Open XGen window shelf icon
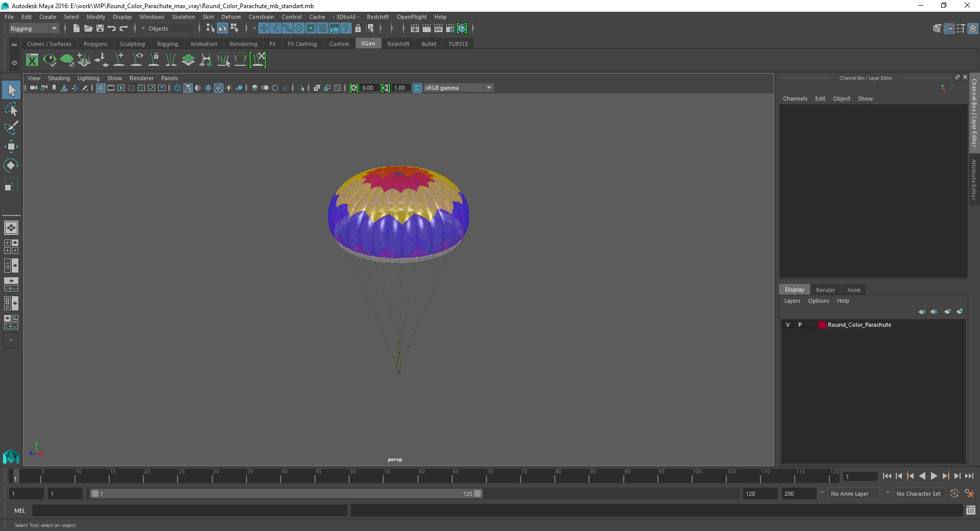This screenshot has height=531, width=980. (x=32, y=60)
